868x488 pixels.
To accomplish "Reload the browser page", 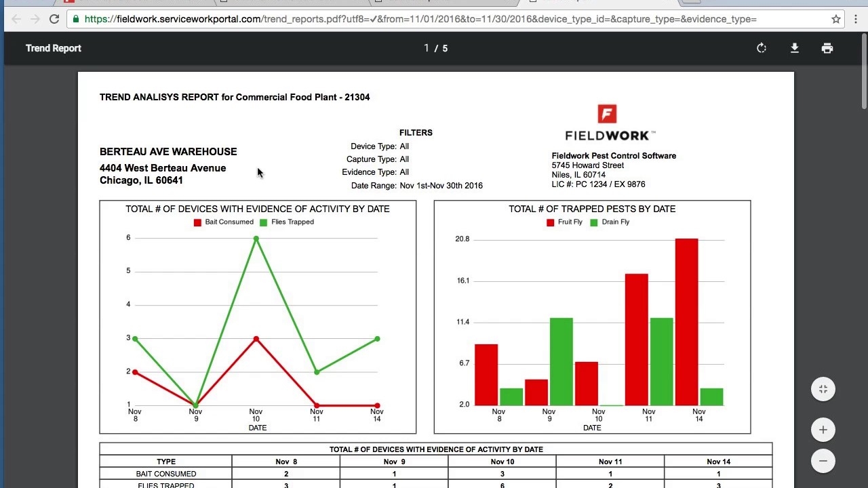I will [x=54, y=19].
